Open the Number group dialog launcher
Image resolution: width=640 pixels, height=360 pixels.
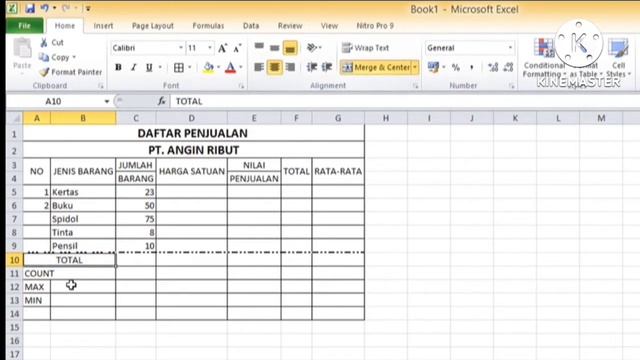tap(511, 86)
